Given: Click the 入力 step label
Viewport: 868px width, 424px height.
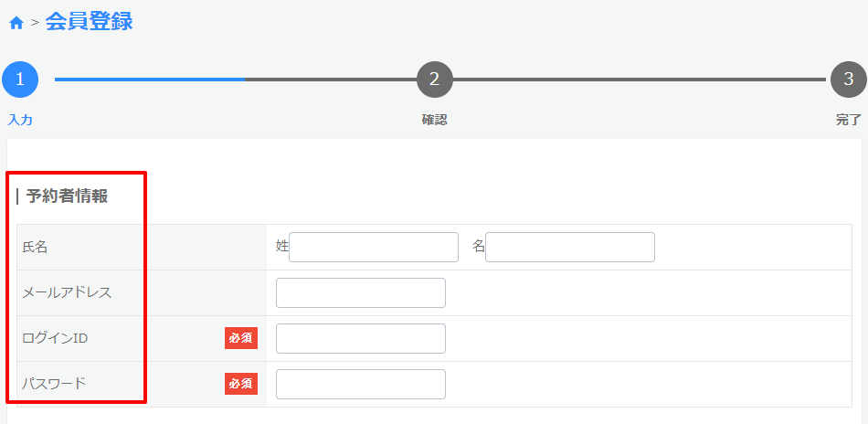Looking at the screenshot, I should point(20,120).
